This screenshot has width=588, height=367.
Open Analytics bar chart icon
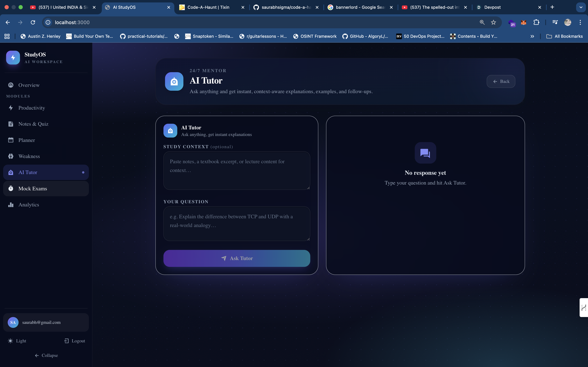[11, 205]
